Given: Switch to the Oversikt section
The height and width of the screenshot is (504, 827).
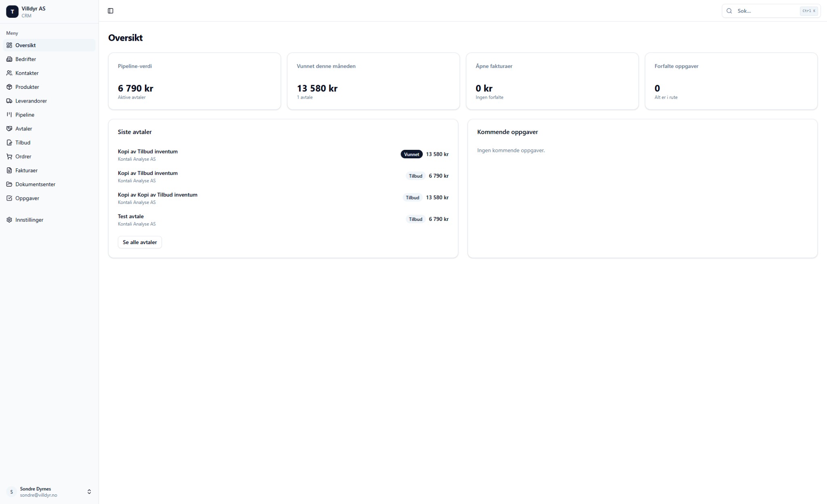Looking at the screenshot, I should (25, 45).
